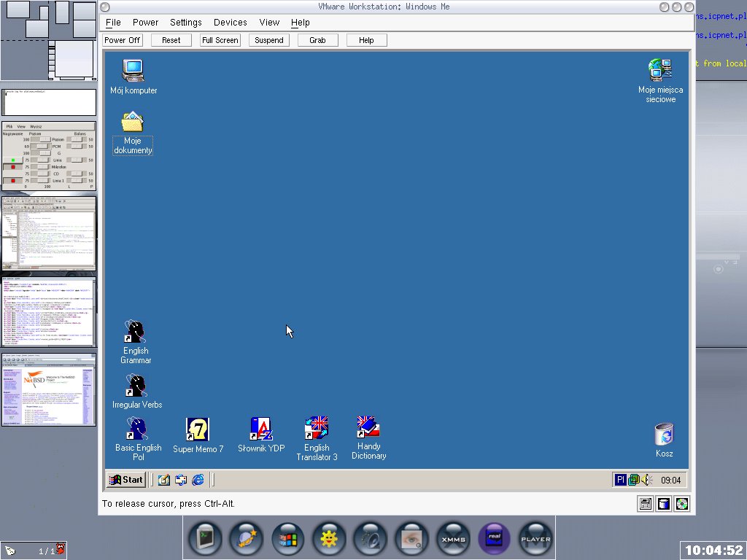747x560 pixels.
Task: Click the 10:04:52 host clock
Action: pyautogui.click(x=713, y=551)
